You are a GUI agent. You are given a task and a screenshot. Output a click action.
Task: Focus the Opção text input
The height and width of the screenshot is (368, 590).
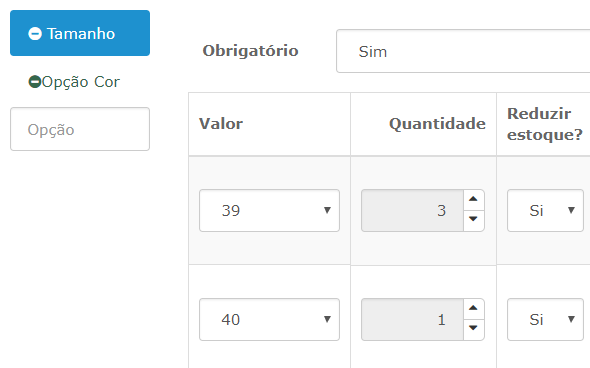pos(80,129)
